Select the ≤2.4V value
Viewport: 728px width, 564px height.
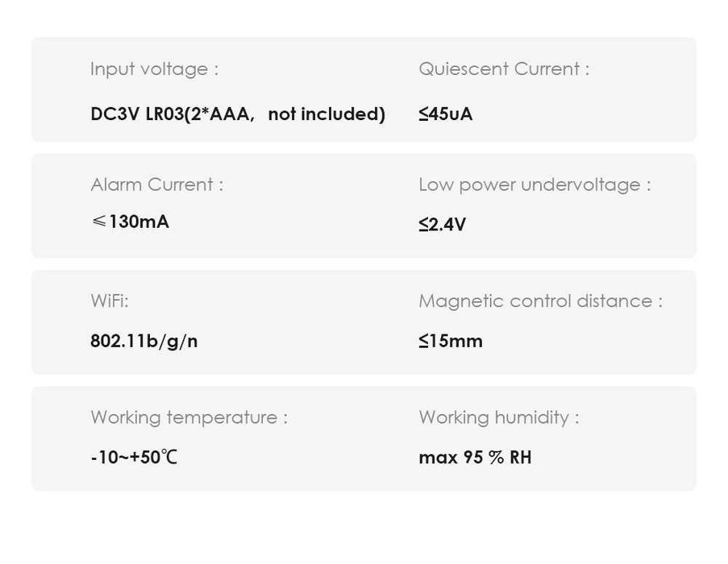tap(442, 224)
